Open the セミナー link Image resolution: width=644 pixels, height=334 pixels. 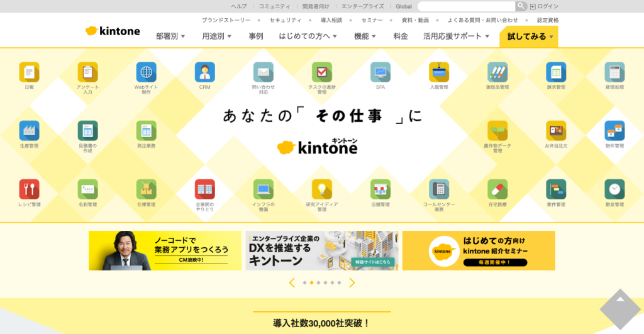point(372,20)
